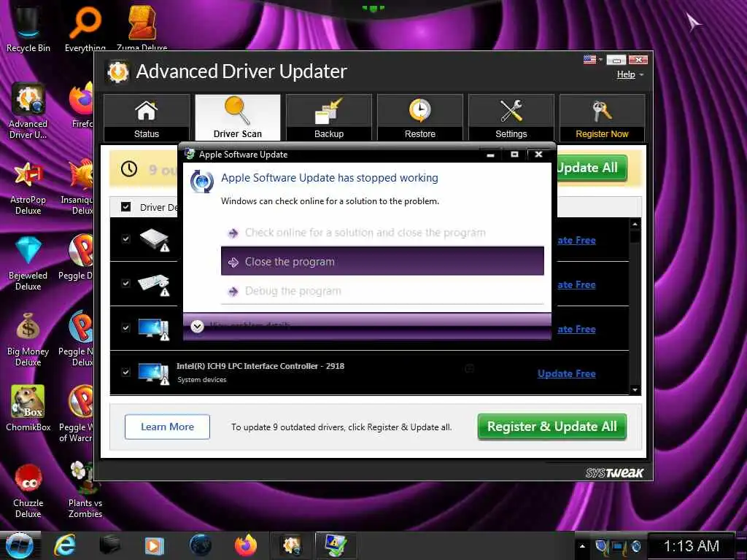
Task: Choose Debug the program option
Action: click(x=382, y=291)
